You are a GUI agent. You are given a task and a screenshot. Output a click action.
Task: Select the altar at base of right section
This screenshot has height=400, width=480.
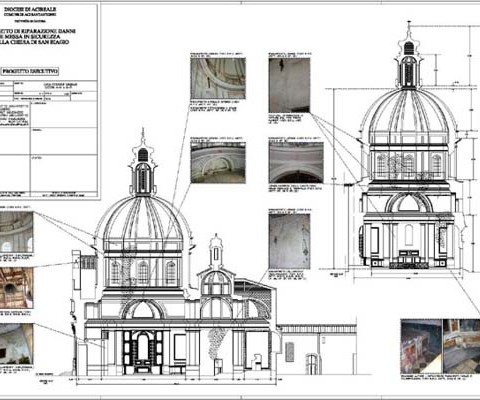[x=409, y=260]
